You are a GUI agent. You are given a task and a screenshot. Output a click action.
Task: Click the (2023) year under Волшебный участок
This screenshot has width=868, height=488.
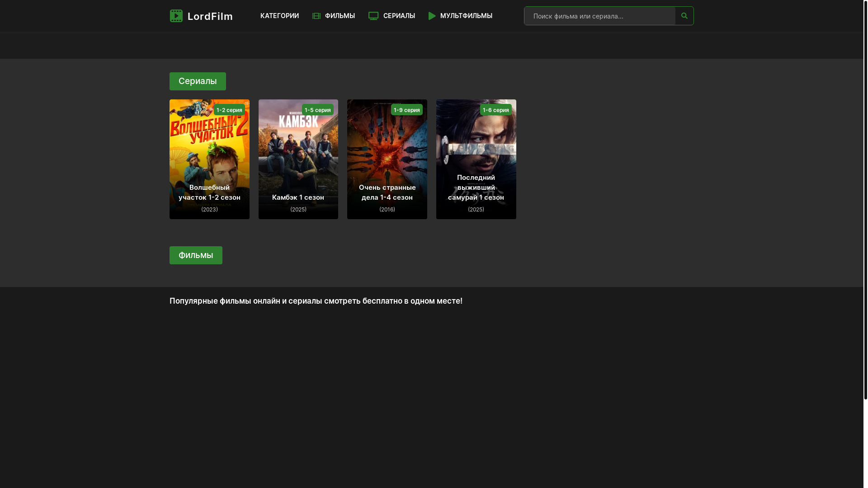click(x=209, y=210)
